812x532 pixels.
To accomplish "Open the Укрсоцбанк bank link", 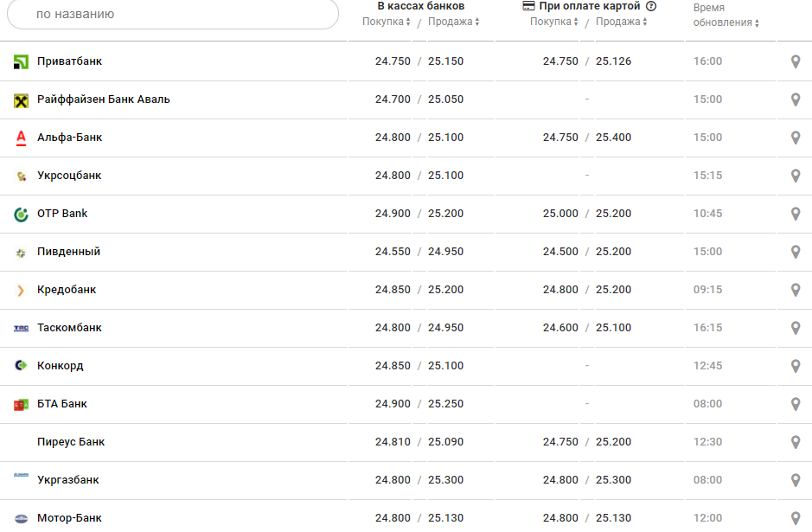I will (x=69, y=176).
